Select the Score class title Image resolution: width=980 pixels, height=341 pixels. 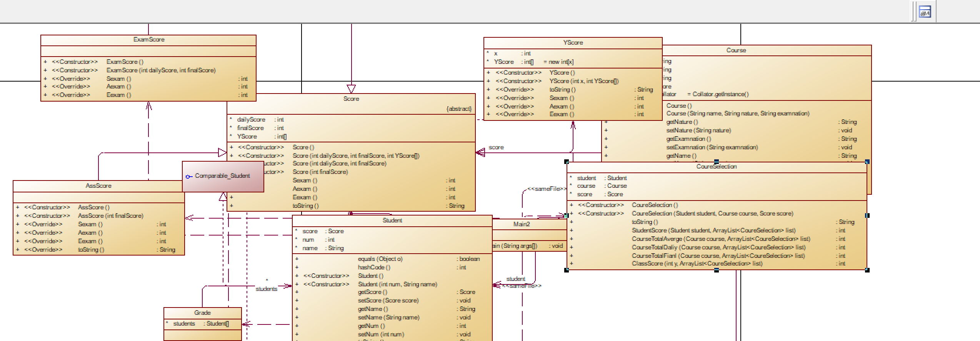coord(351,99)
